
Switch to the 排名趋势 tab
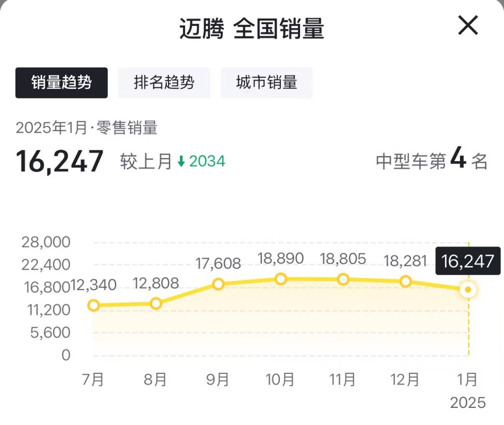tap(164, 83)
